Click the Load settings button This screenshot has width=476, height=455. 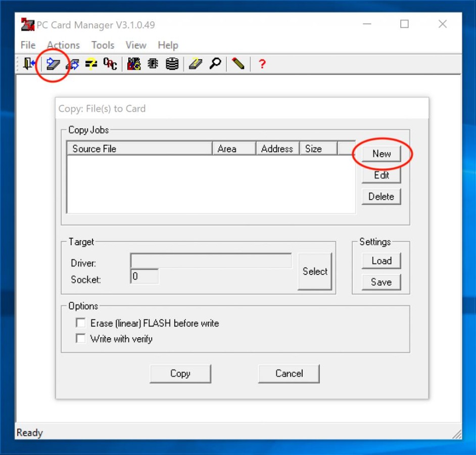click(x=382, y=260)
